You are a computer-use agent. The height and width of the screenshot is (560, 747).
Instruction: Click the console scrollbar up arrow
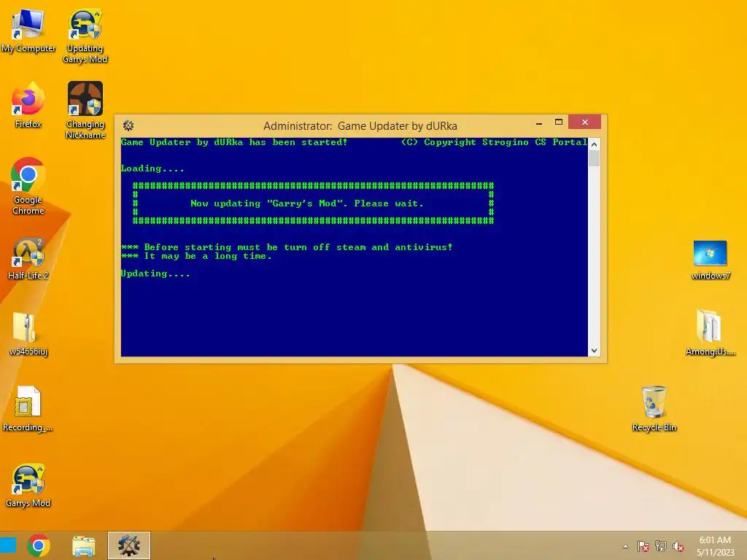(594, 144)
